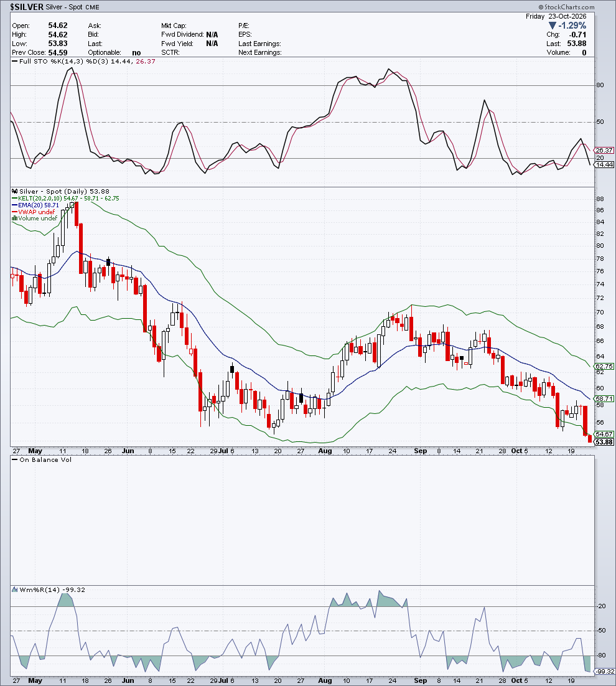Click the last red candlestick on price chart
616x686 pixels.
pyautogui.click(x=590, y=439)
